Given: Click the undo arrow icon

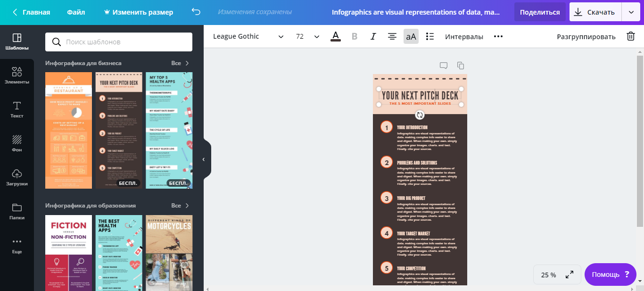Looking at the screenshot, I should 196,12.
